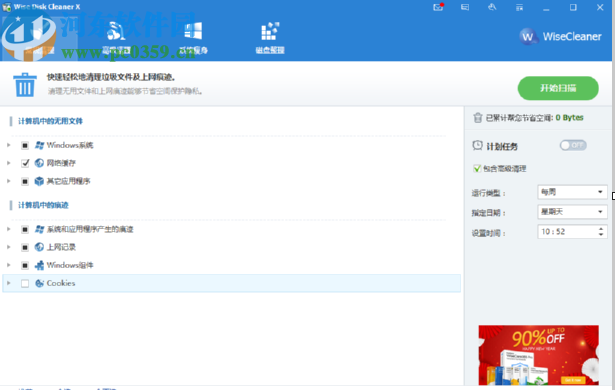Expand the Windows组件 tree node
615x390 pixels.
coord(9,265)
